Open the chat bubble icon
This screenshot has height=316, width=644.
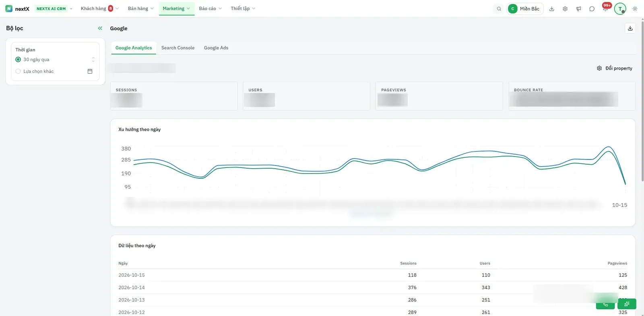[x=592, y=8]
